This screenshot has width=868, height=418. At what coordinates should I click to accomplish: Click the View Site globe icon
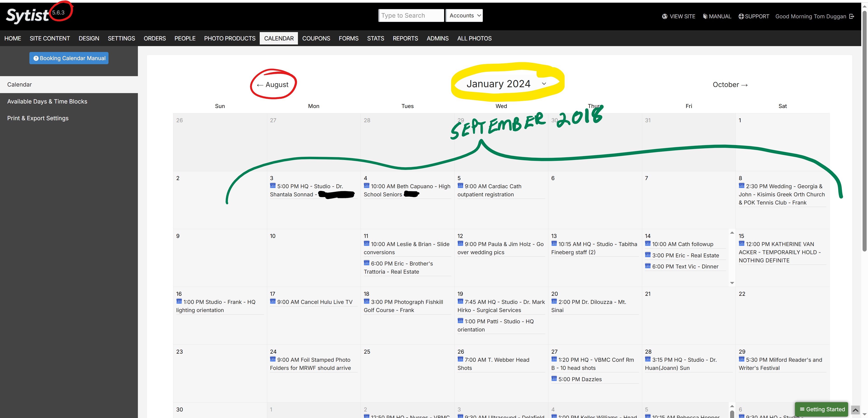point(665,16)
